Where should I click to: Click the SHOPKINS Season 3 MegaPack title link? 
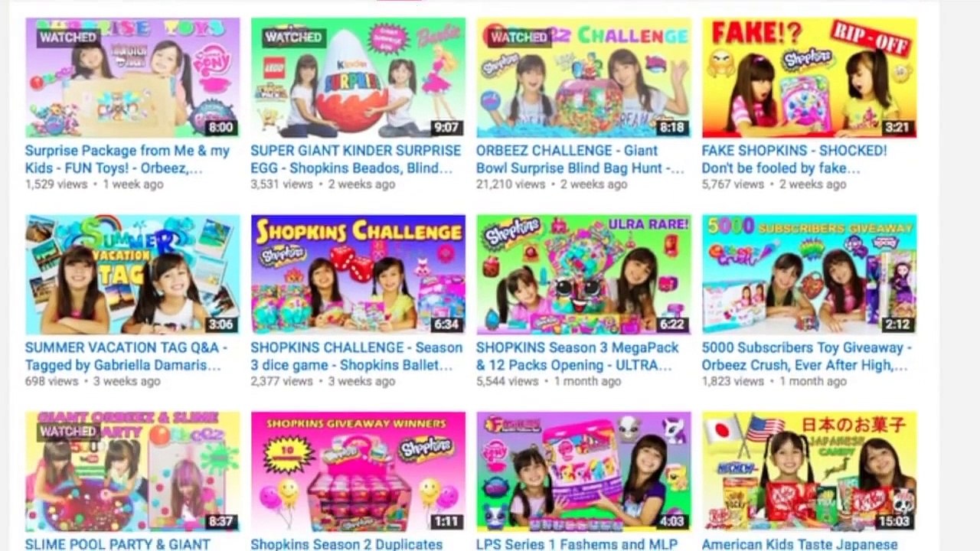coord(577,357)
